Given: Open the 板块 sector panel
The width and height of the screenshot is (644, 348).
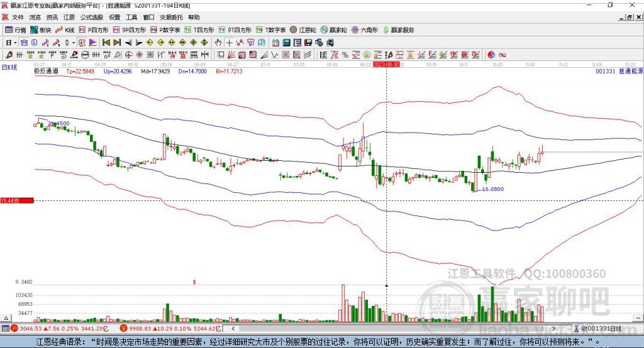Looking at the screenshot, I should point(40,30).
